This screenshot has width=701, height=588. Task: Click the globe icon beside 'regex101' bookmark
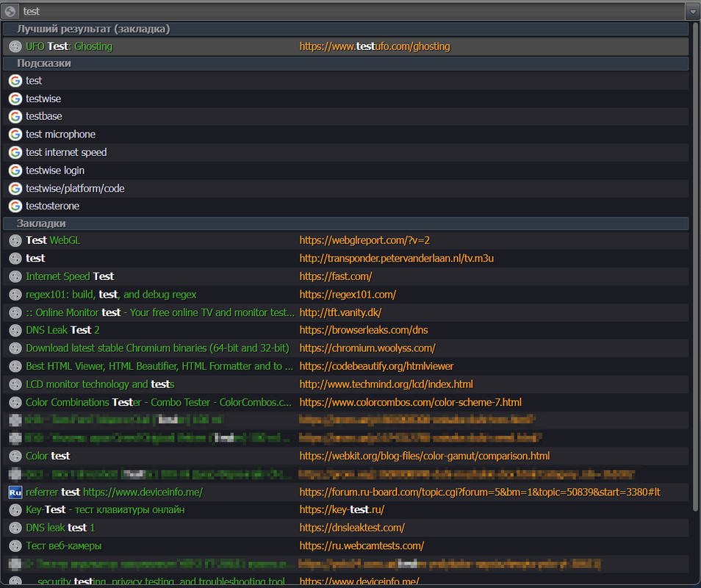click(15, 295)
